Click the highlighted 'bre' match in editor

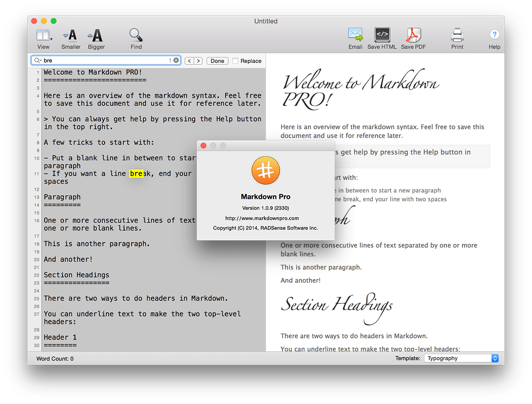point(137,173)
